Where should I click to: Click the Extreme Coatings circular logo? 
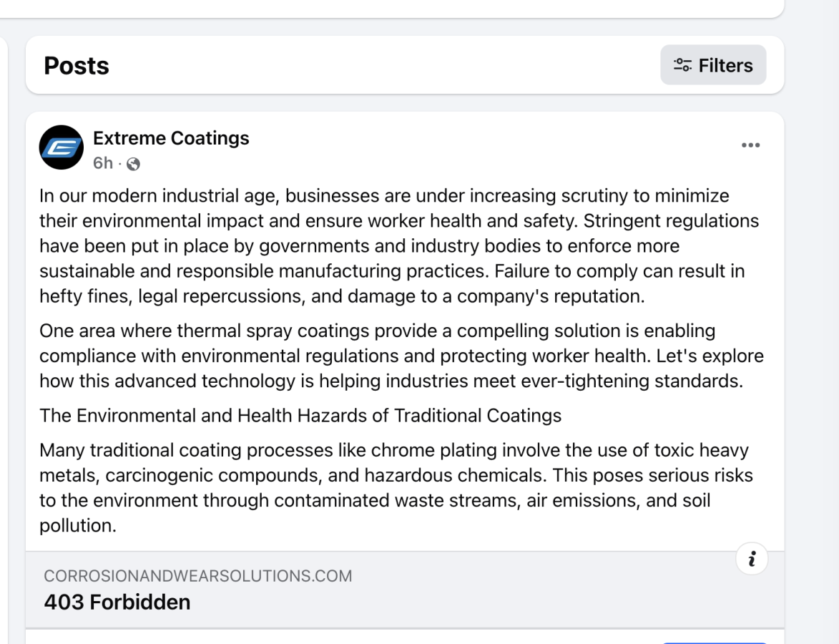[x=62, y=147]
